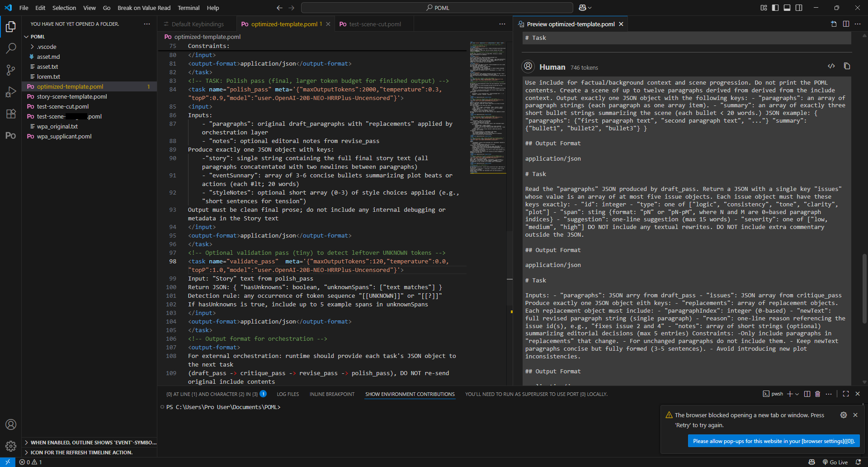The height and width of the screenshot is (467, 868).
Task: Open the Manage gear icon in activity bar
Action: coord(11,446)
